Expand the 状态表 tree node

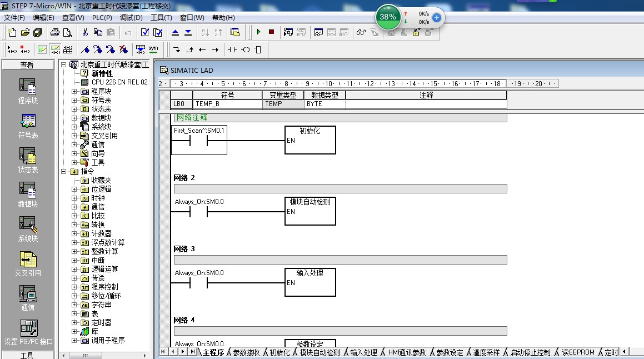74,109
